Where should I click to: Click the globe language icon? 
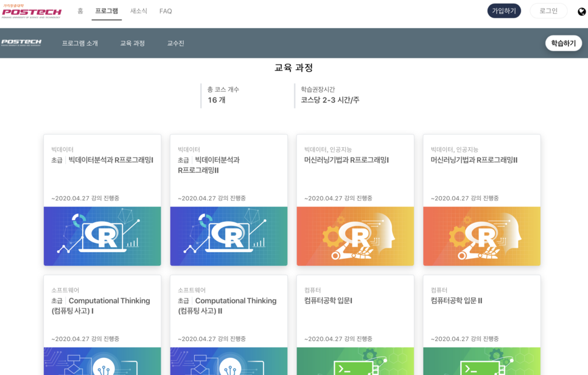[x=582, y=12]
